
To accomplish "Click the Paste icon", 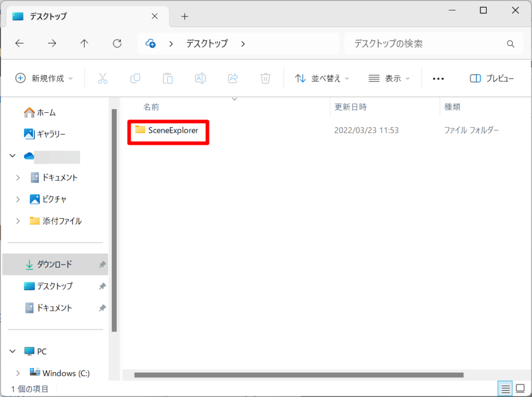I will pyautogui.click(x=167, y=78).
